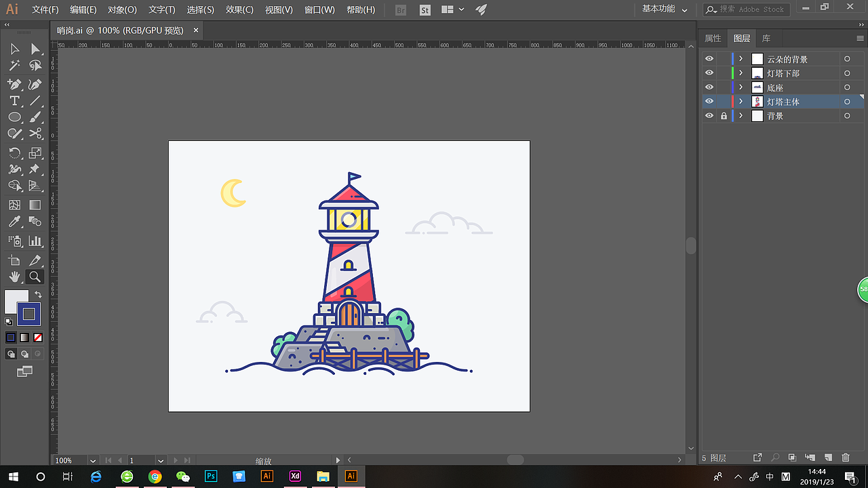Hide the 背景 layer
The width and height of the screenshot is (868, 488).
pyautogui.click(x=709, y=116)
